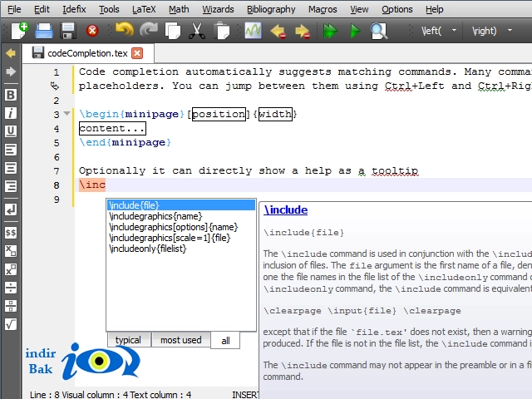Copy selection with the copy icon
Image resolution: width=532 pixels, height=399 pixels.
pos(173,31)
